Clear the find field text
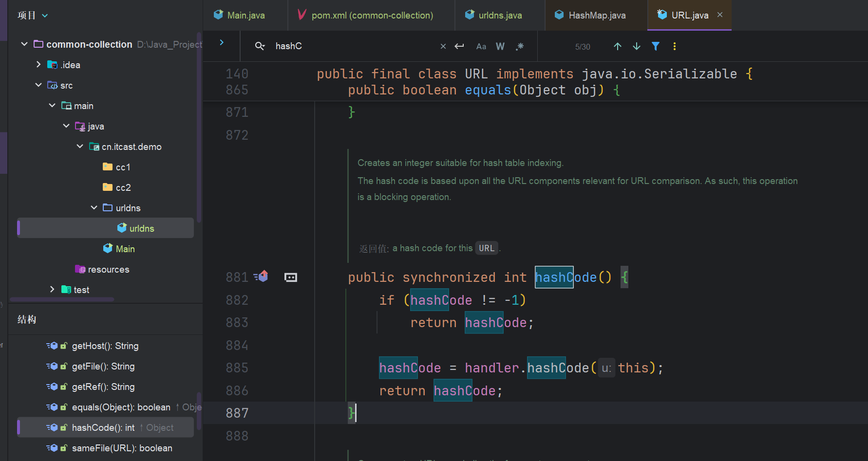This screenshot has width=868, height=461. click(443, 46)
